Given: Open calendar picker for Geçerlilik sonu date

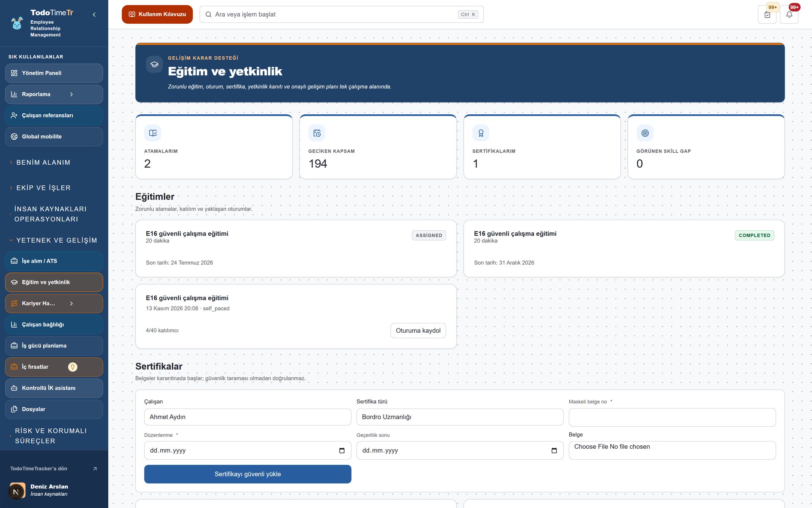Looking at the screenshot, I should point(554,450).
